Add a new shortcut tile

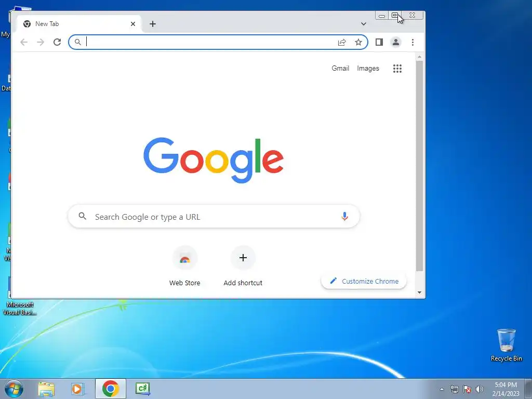click(x=243, y=267)
